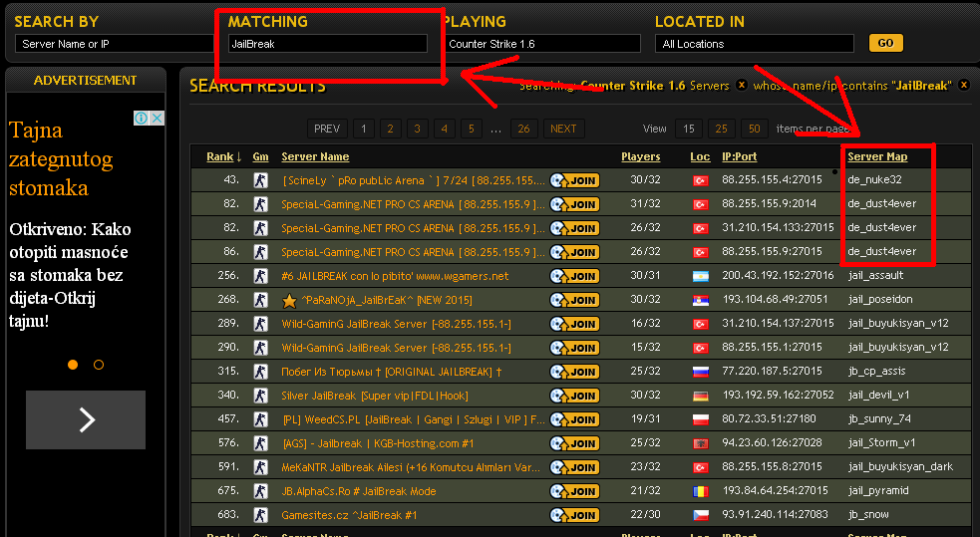Click JOIN for the jail_poseidon server
Screen dimensions: 980x537
574,300
